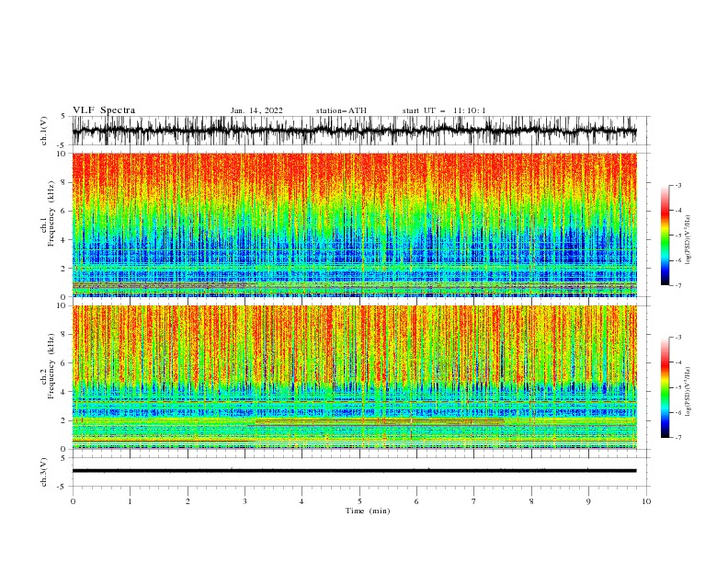Click the "-3" tick on the ch.1 colorbar

coord(678,185)
